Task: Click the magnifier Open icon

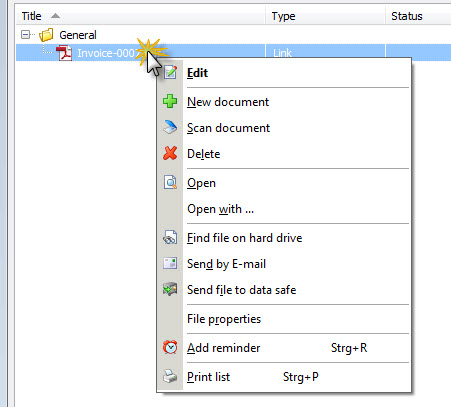Action: tap(170, 182)
